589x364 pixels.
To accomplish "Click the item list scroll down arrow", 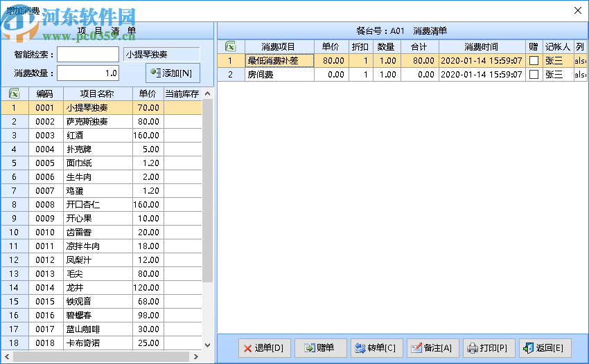I will tap(207, 345).
